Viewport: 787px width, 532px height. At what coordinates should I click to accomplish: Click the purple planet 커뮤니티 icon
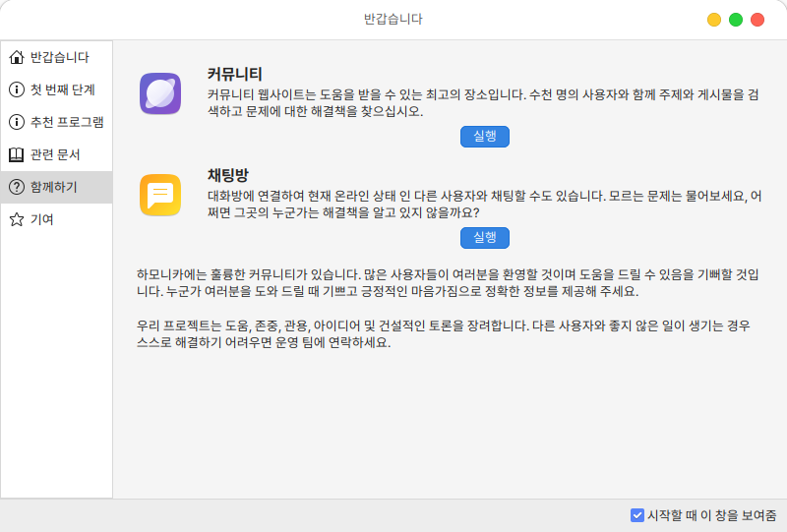(160, 93)
